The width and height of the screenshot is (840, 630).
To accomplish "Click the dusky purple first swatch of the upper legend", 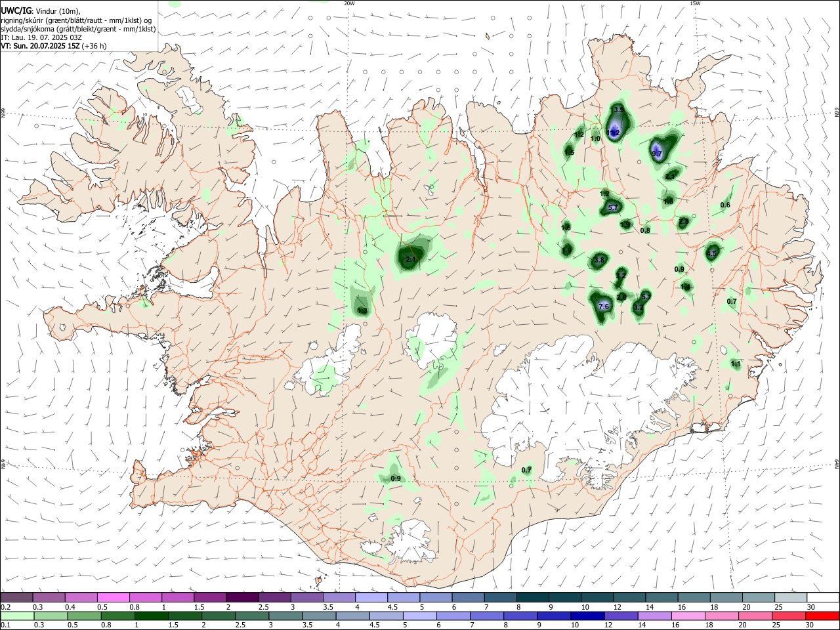I will pyautogui.click(x=16, y=597).
